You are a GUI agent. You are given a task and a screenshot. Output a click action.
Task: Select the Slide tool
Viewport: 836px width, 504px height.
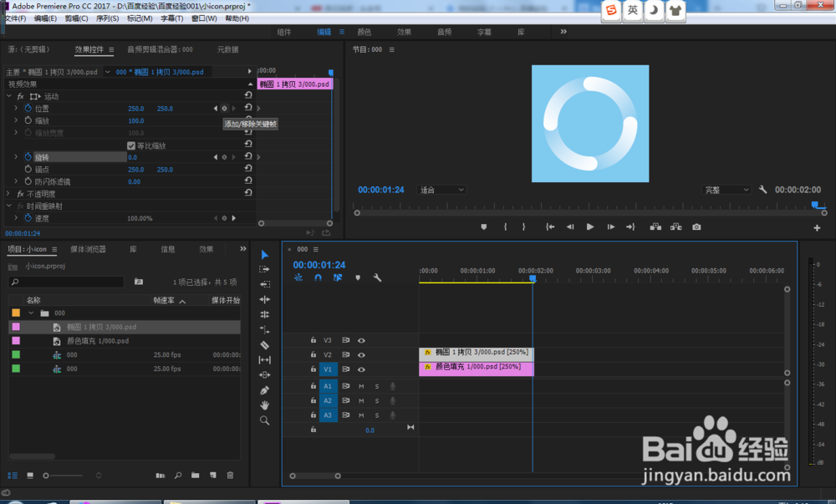[264, 375]
